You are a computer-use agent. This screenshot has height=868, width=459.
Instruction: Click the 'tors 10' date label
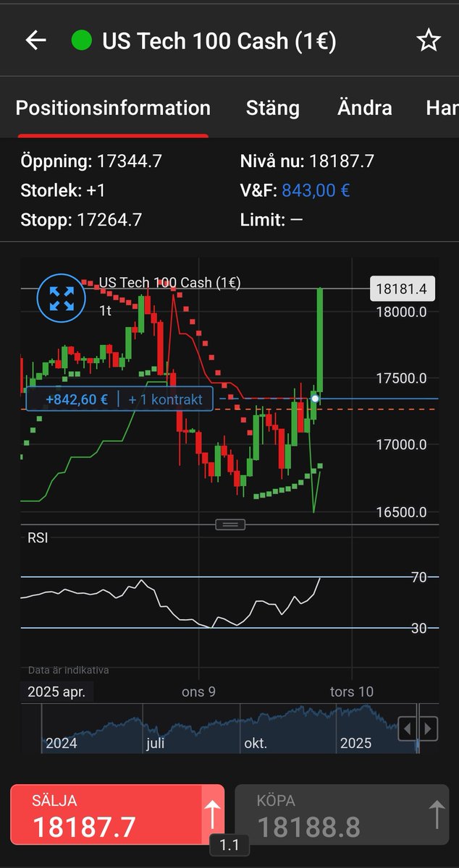coord(352,692)
